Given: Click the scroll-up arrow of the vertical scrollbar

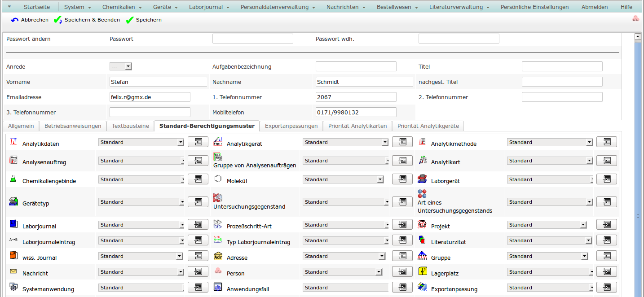Looking at the screenshot, I should (637, 37).
